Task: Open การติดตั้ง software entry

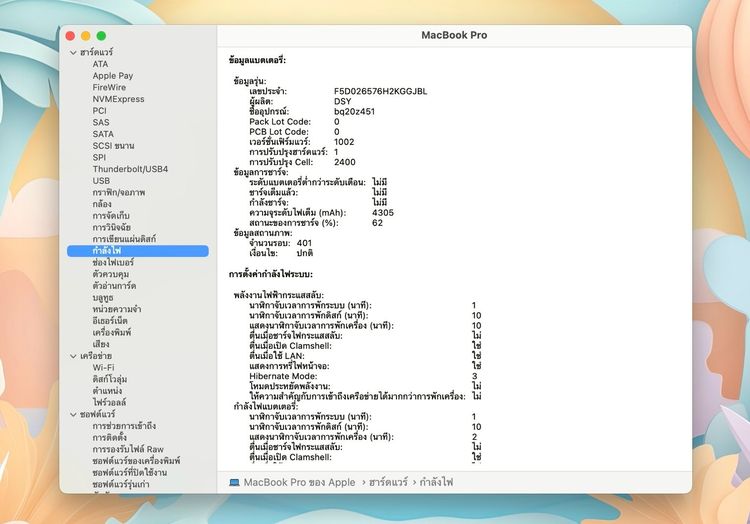Action: tap(110, 438)
